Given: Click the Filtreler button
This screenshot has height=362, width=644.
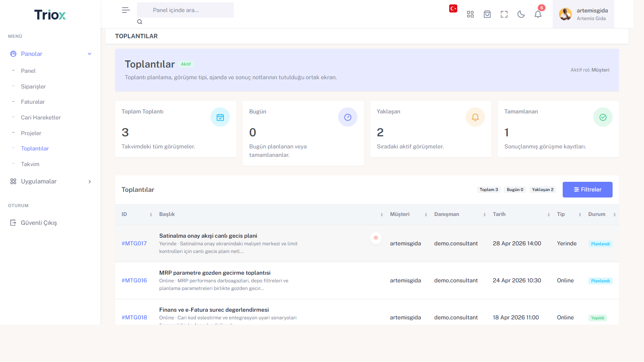Looking at the screenshot, I should [x=588, y=189].
